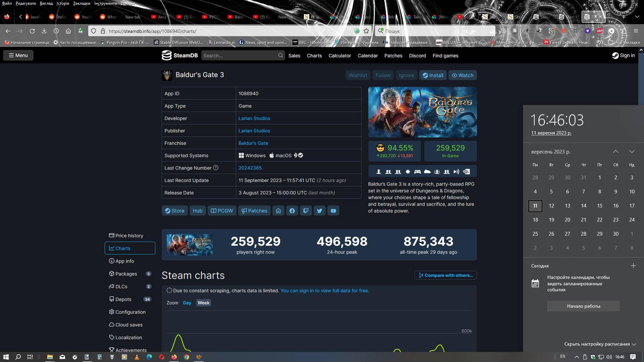This screenshot has height=362, width=644.
Task: Click the Steam Cloud feature icon
Action: [427, 172]
